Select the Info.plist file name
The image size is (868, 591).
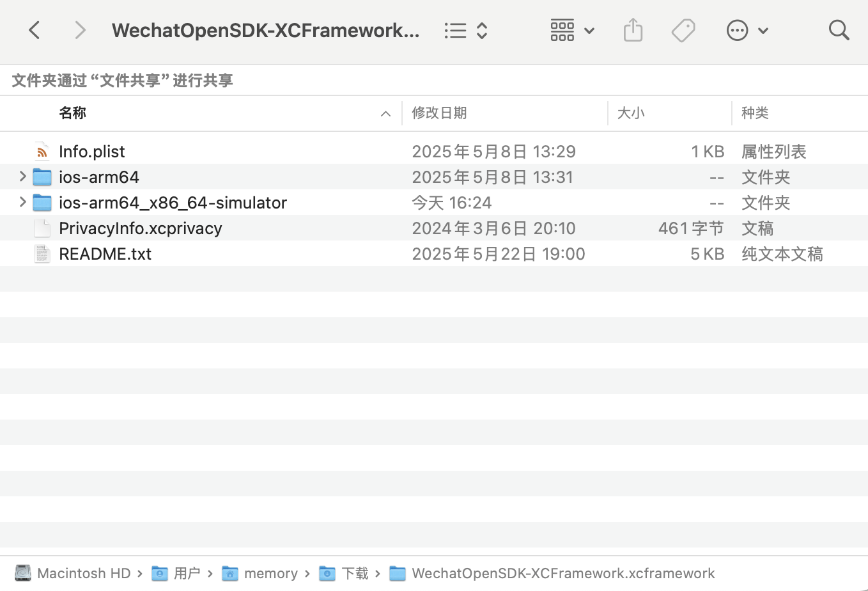92,152
